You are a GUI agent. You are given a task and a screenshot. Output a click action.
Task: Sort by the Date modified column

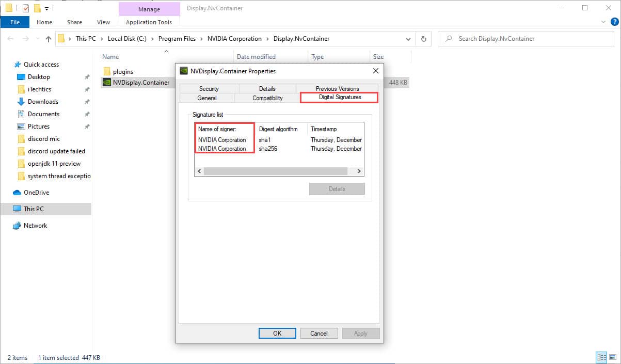click(x=256, y=57)
